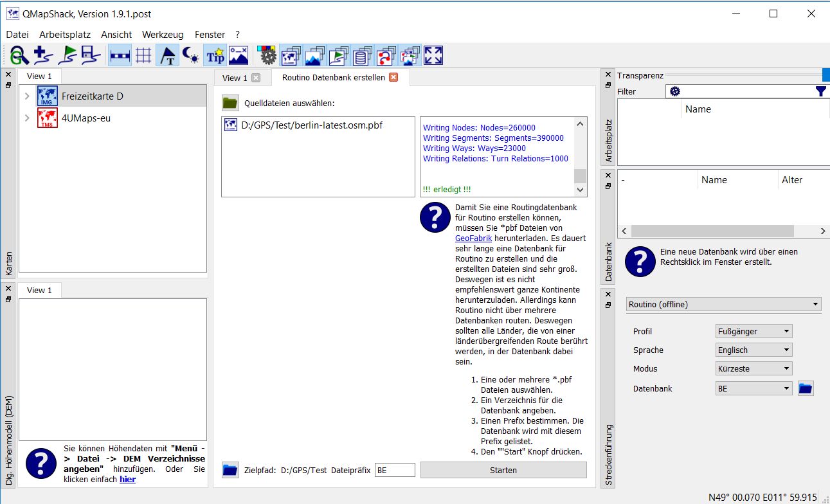This screenshot has width=830, height=504.
Task: Open the Werkzeug menu
Action: [163, 35]
